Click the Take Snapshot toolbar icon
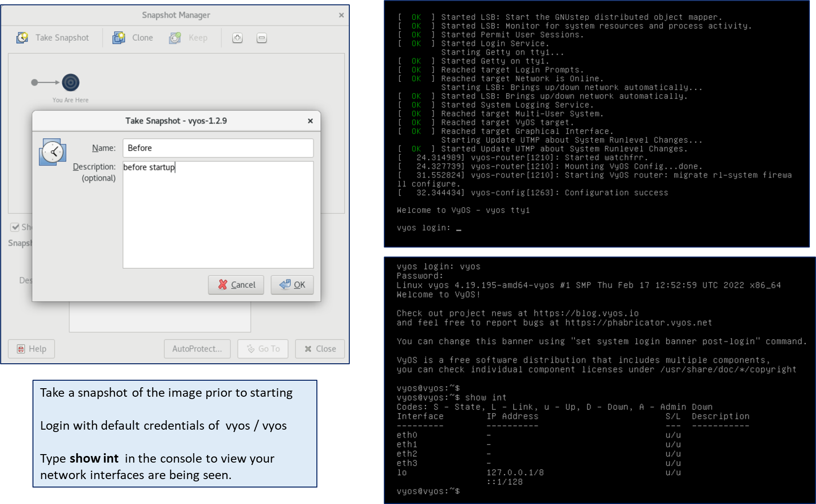This screenshot has width=816, height=504. [22, 38]
